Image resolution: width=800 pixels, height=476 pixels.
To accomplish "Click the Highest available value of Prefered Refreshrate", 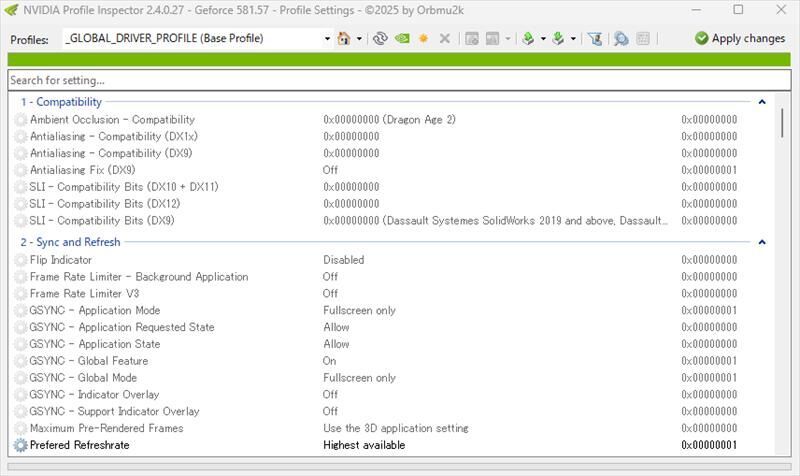I will 364,445.
